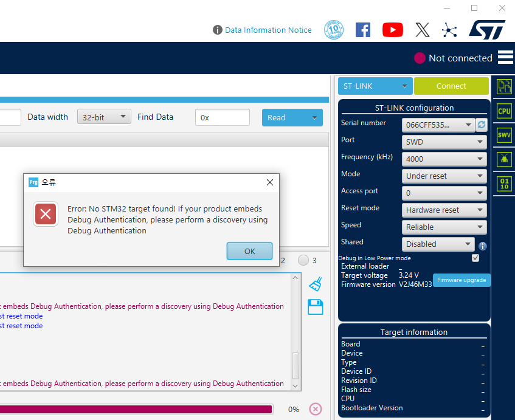This screenshot has height=420, width=515.
Task: Click the 0% progress text
Action: tap(294, 410)
